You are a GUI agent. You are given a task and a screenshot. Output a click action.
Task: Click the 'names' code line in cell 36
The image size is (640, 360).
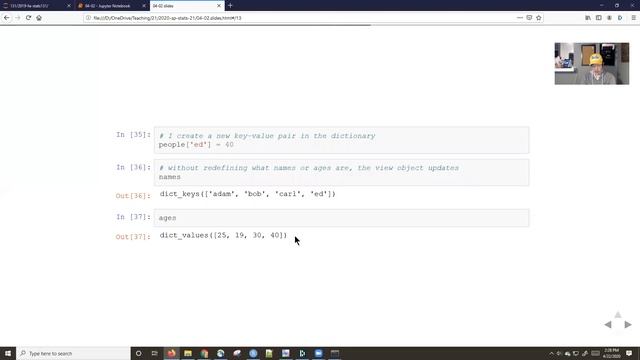pos(170,177)
